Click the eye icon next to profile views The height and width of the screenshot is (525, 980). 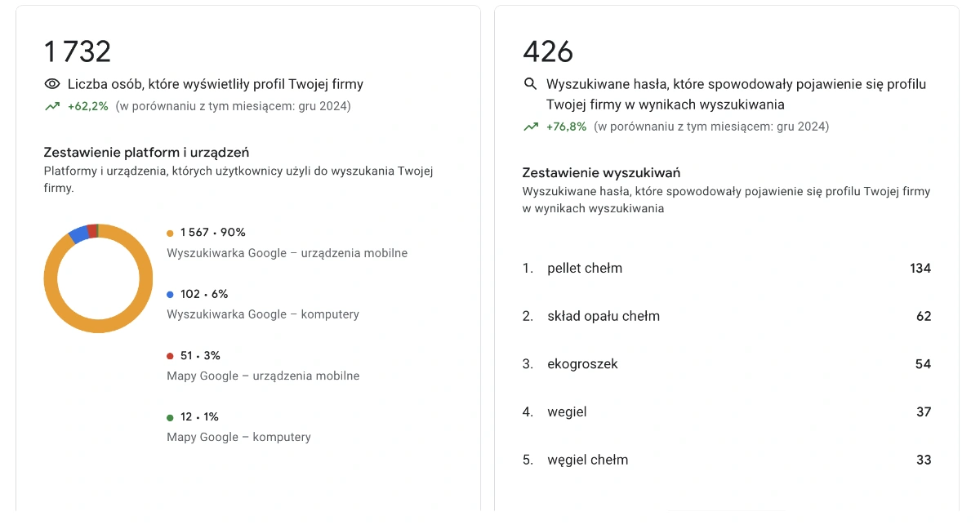coord(51,83)
